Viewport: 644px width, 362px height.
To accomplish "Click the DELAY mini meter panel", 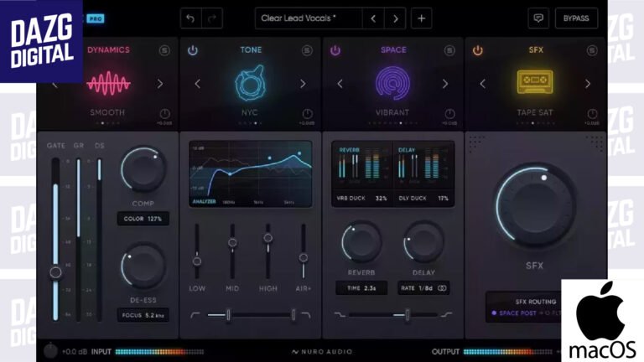I will pyautogui.click(x=423, y=166).
